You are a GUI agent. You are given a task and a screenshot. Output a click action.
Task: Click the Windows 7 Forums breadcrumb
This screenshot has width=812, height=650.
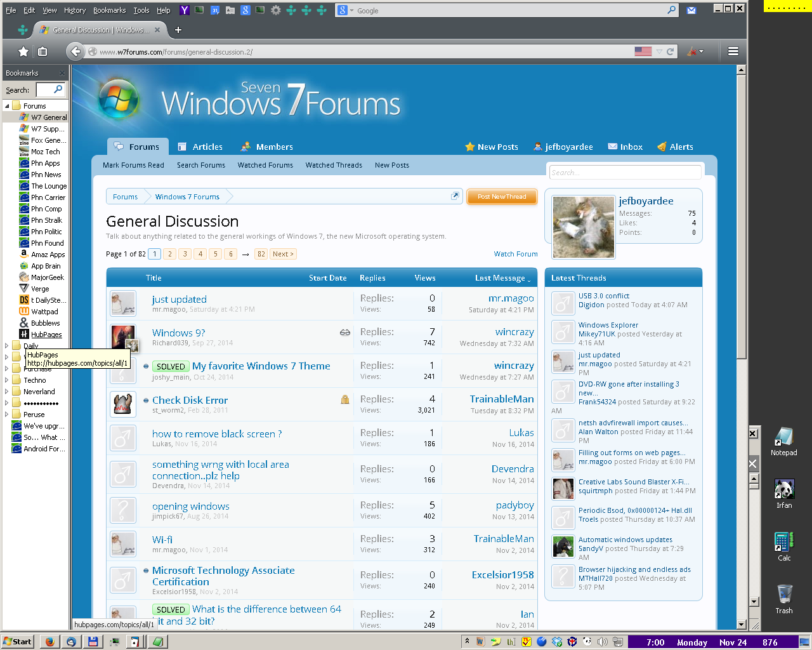[187, 197]
